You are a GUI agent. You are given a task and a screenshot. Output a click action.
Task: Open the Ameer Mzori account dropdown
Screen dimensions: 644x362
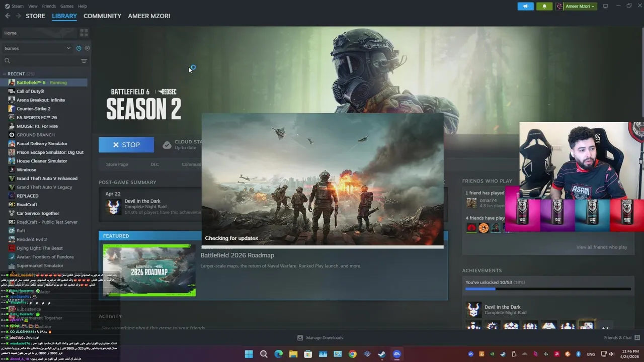pos(576,6)
